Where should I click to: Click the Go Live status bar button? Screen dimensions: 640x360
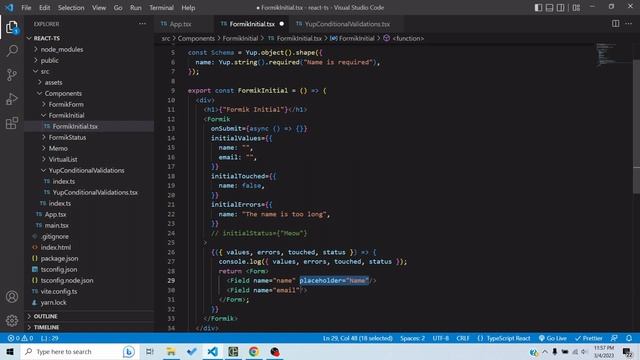point(553,338)
